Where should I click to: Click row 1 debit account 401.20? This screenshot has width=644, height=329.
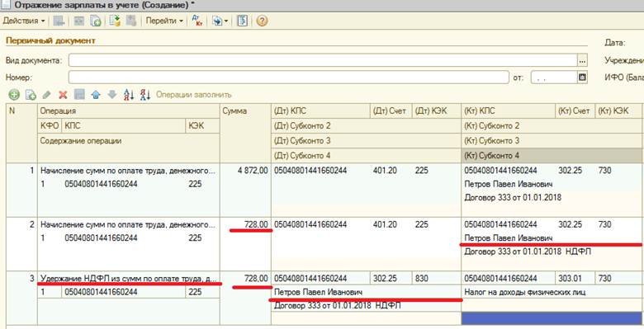(x=391, y=170)
